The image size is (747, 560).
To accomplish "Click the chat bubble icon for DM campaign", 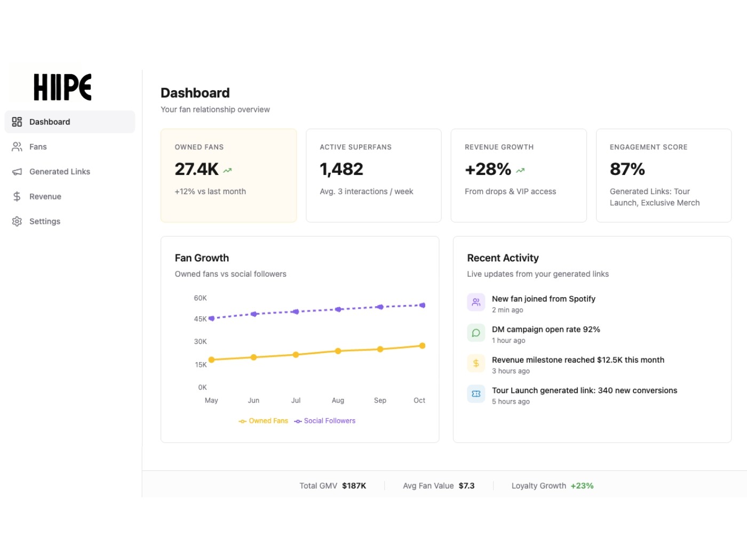I will [475, 332].
